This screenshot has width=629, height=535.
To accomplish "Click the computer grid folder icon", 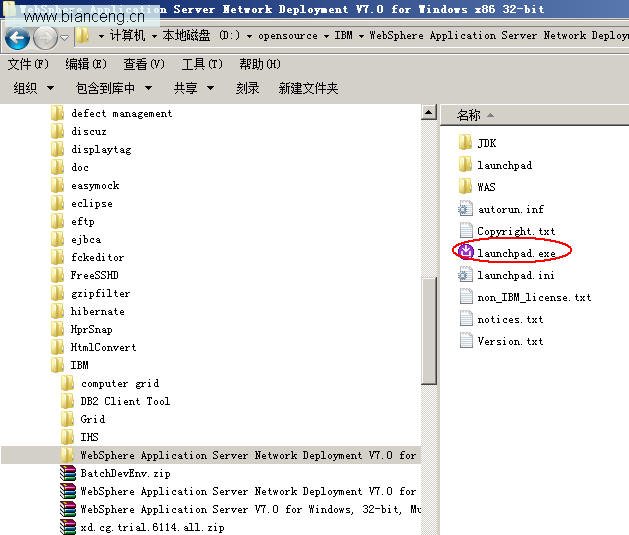I will [67, 383].
